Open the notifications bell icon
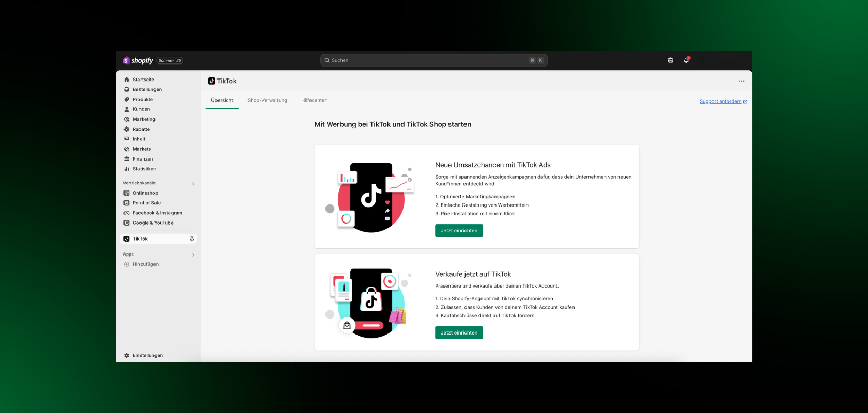The width and height of the screenshot is (868, 413). point(686,60)
